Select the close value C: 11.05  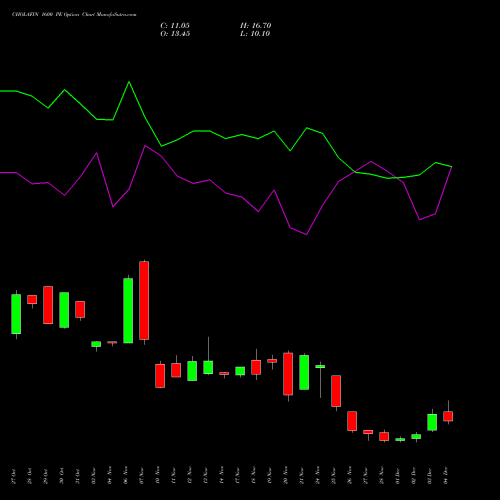point(175,26)
